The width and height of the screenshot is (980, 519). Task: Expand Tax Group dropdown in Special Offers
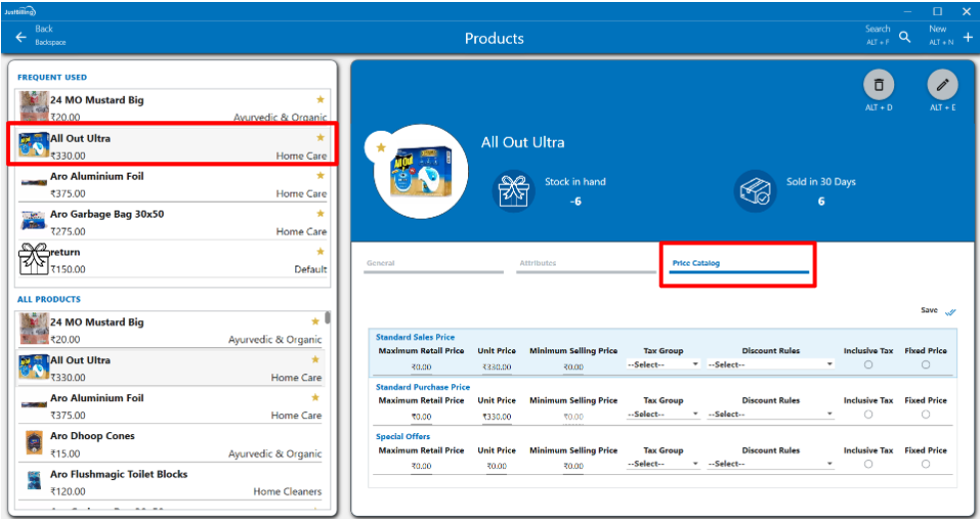(664, 464)
